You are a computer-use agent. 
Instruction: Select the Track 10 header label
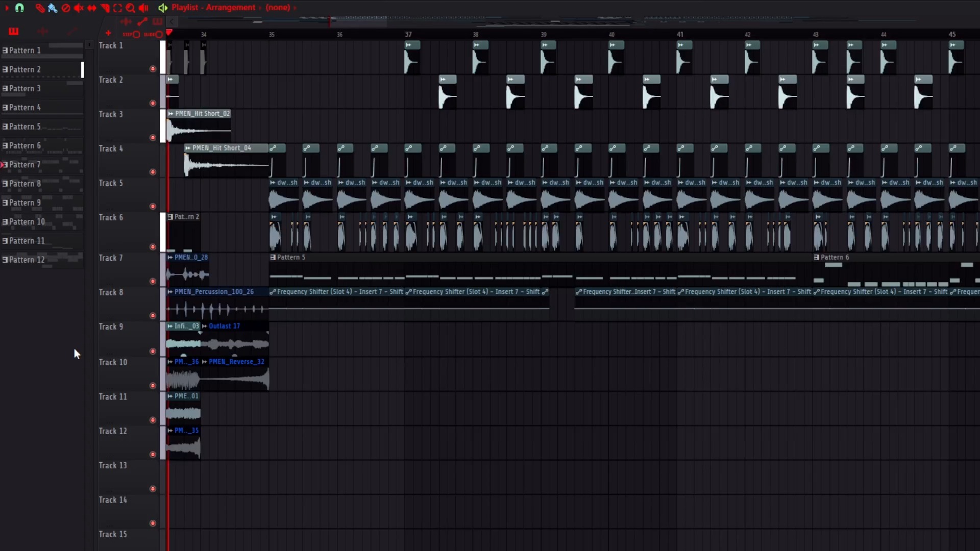click(x=113, y=362)
